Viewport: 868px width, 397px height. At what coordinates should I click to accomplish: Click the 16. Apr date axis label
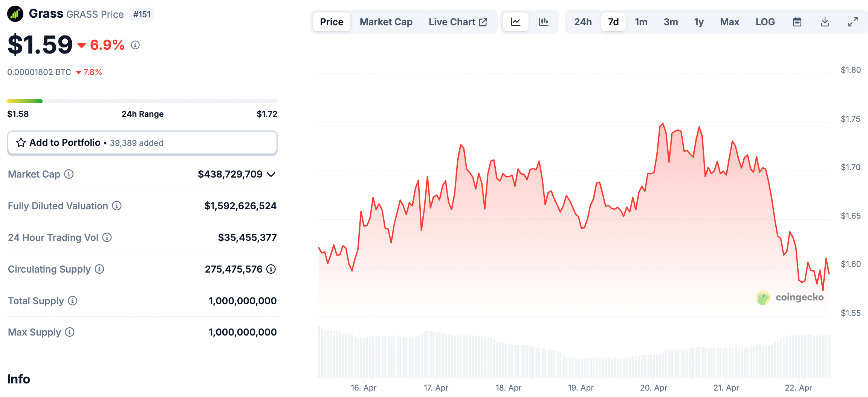[364, 388]
